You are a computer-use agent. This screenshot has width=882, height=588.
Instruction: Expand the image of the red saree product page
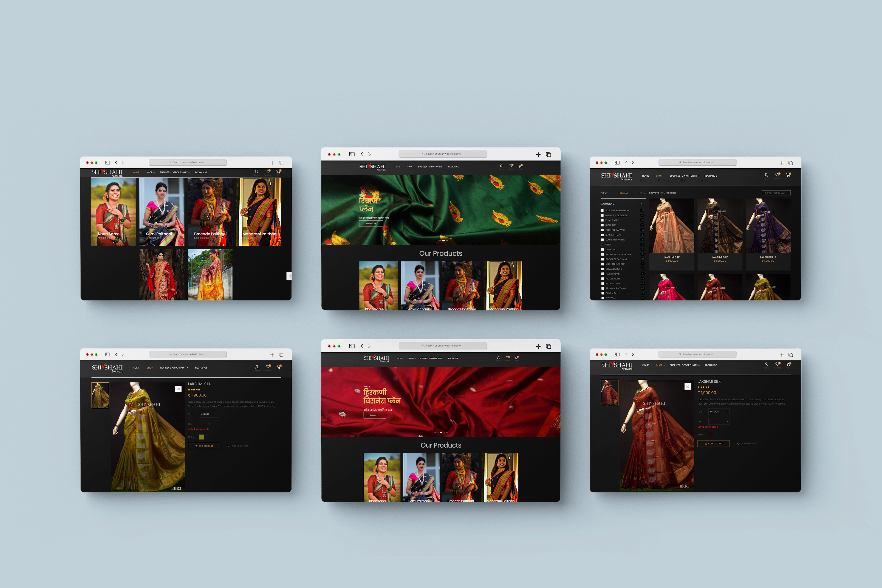pos(687,387)
